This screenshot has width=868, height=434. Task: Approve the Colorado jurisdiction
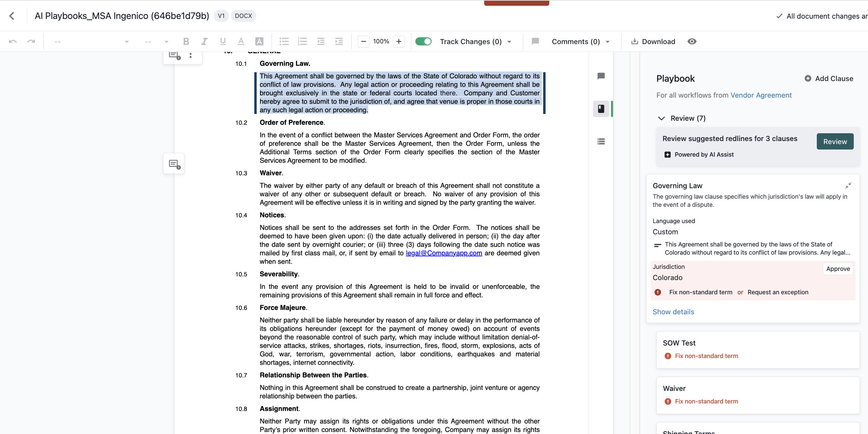click(x=838, y=269)
